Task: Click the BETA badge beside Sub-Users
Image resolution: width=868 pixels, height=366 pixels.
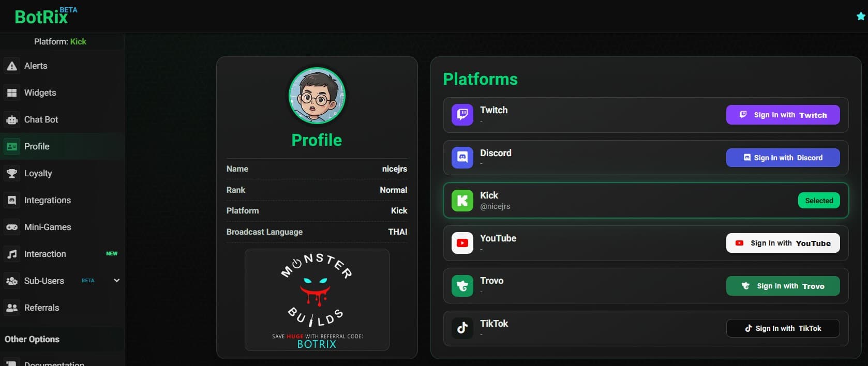Action: (x=88, y=281)
